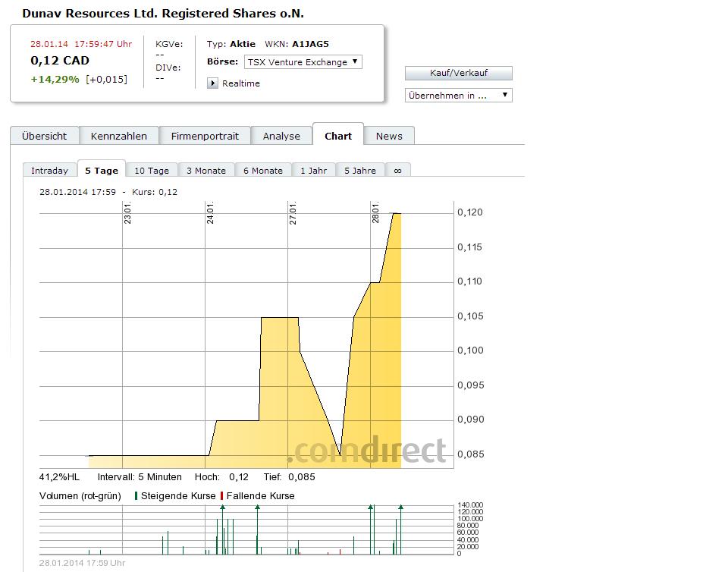Screen dimensions: 728x572
Task: Open the Kennzahlen tab
Action: (118, 136)
